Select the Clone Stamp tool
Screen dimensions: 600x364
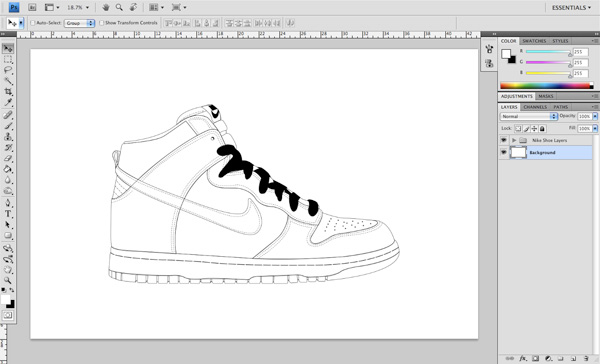pyautogui.click(x=8, y=137)
